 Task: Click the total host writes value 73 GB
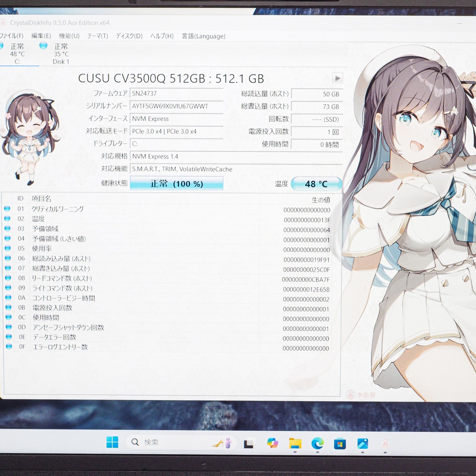(x=317, y=107)
